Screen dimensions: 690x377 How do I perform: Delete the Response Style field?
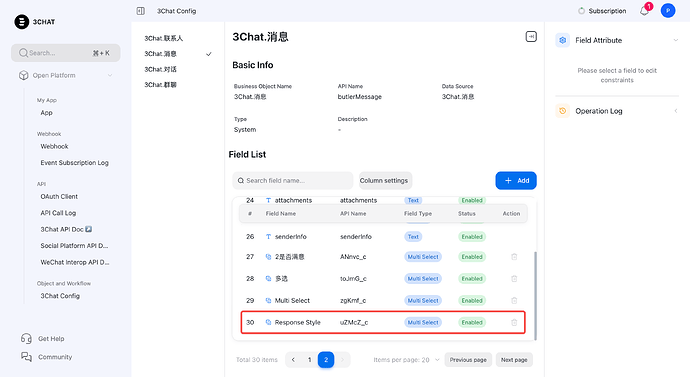(x=514, y=322)
